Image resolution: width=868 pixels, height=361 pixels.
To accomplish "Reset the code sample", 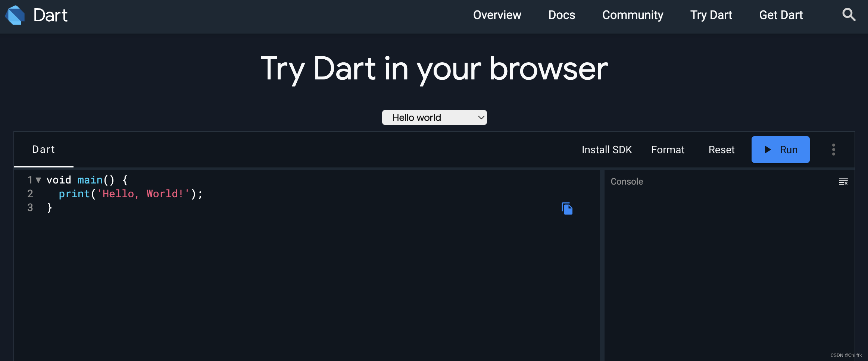I will (x=721, y=150).
